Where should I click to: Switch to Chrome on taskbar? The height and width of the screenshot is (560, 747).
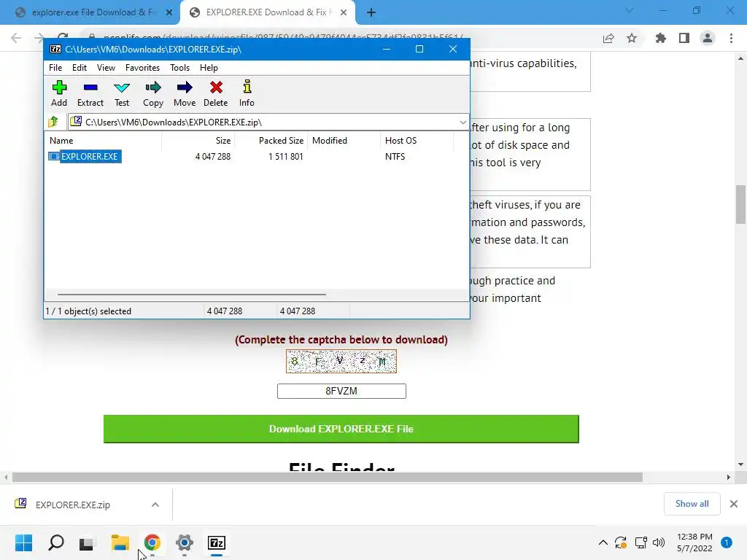point(152,542)
